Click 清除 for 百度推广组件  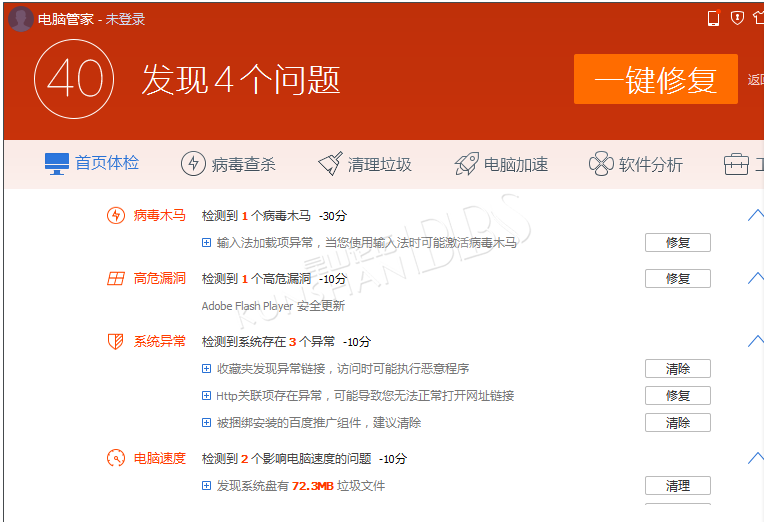click(x=678, y=423)
